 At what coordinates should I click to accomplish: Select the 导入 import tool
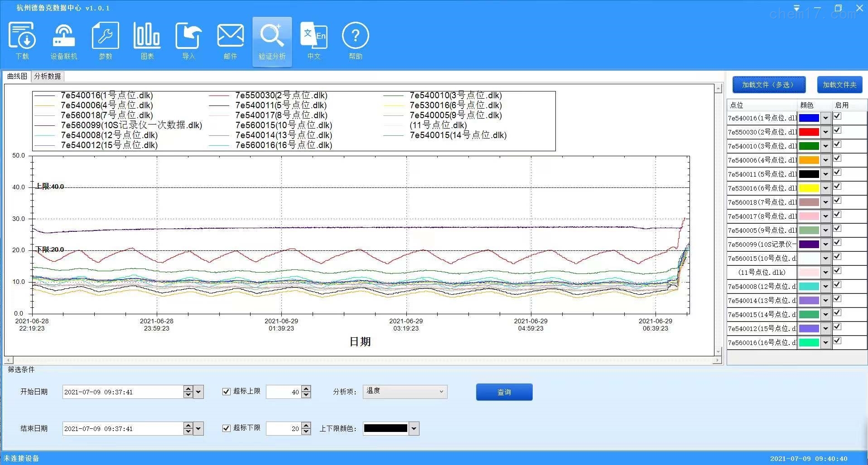click(188, 41)
